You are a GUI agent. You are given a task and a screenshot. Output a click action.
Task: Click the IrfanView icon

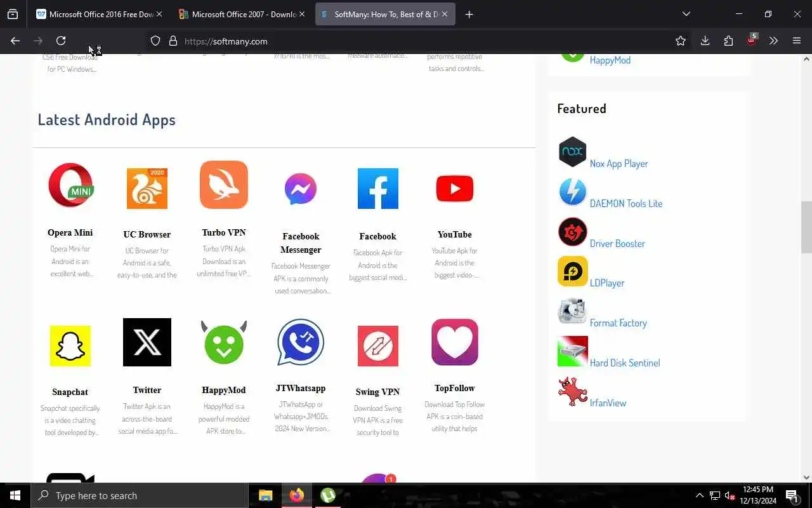tap(572, 392)
